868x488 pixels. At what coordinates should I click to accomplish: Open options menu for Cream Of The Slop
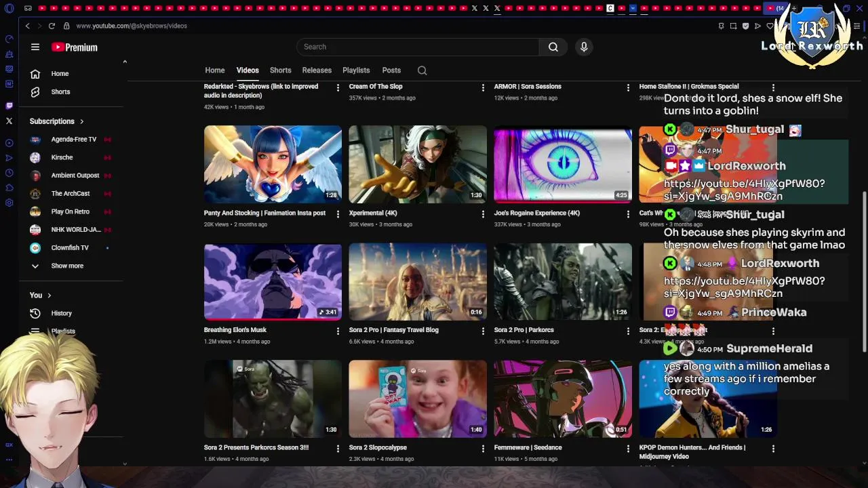click(483, 87)
